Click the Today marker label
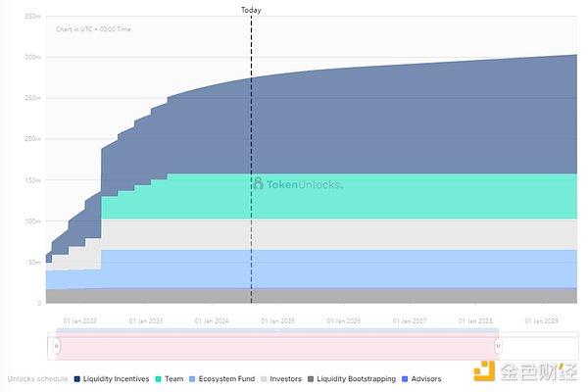 coord(251,10)
